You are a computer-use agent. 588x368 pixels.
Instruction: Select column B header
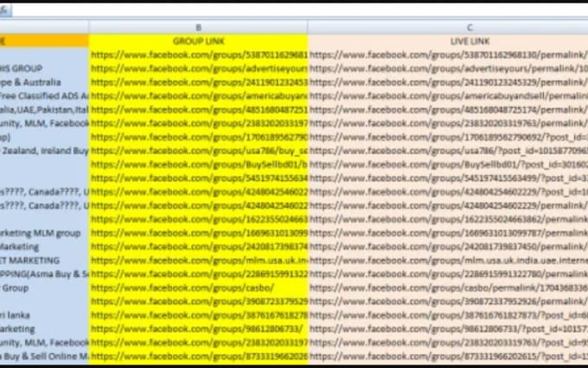[198, 28]
